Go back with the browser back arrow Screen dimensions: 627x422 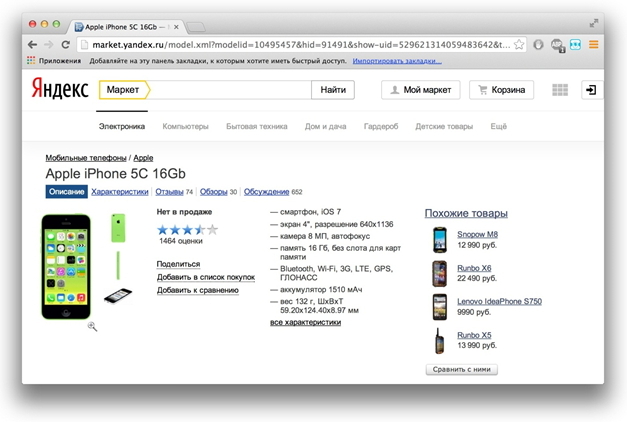pyautogui.click(x=31, y=45)
